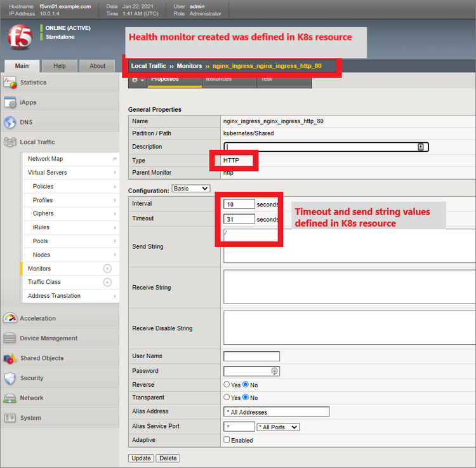Open the Configuration Basic dropdown
476x468 pixels.
click(x=191, y=189)
